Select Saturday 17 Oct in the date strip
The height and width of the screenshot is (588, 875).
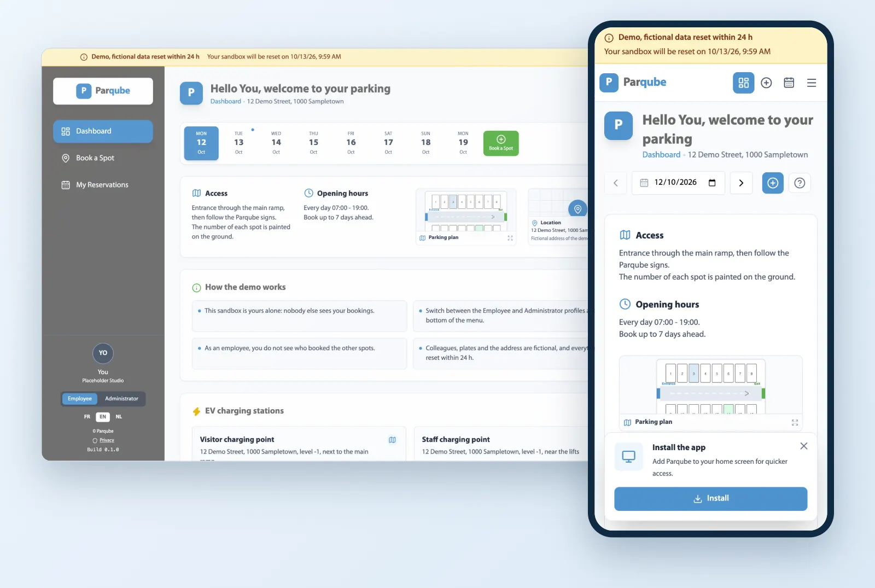tap(388, 143)
